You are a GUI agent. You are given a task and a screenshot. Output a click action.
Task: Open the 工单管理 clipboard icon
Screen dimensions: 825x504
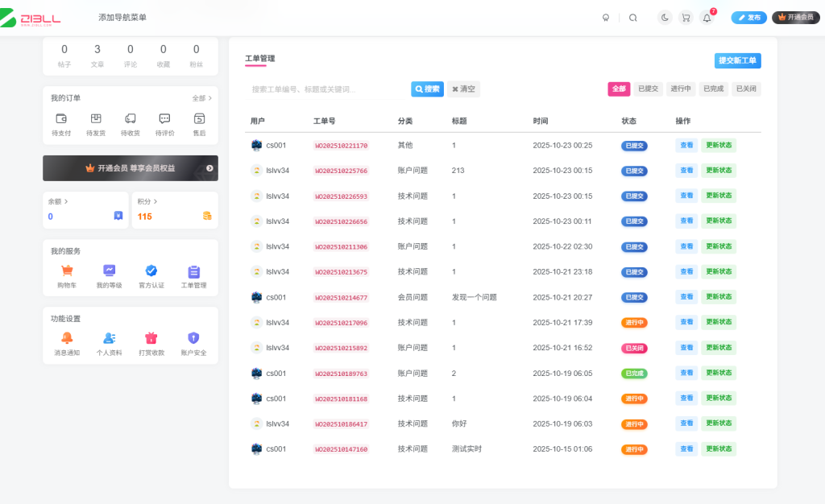[193, 272]
